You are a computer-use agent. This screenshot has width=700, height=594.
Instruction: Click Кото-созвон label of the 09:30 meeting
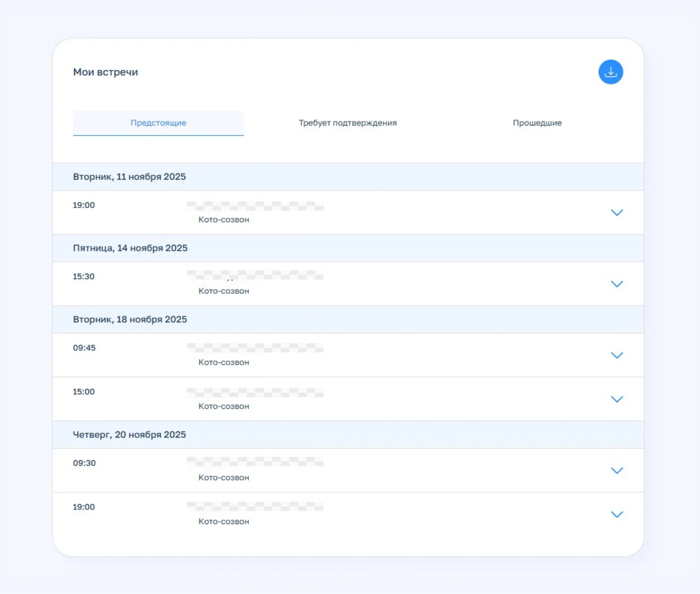pyautogui.click(x=224, y=477)
